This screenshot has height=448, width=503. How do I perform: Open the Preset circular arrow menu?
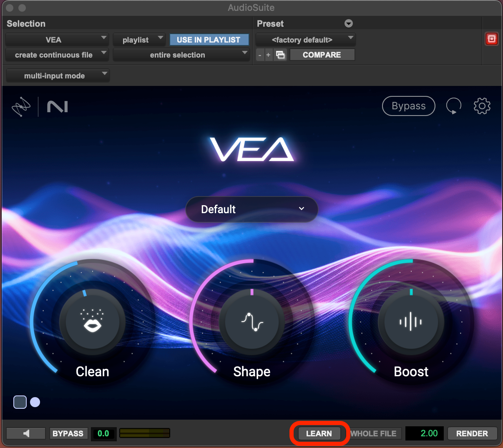349,24
